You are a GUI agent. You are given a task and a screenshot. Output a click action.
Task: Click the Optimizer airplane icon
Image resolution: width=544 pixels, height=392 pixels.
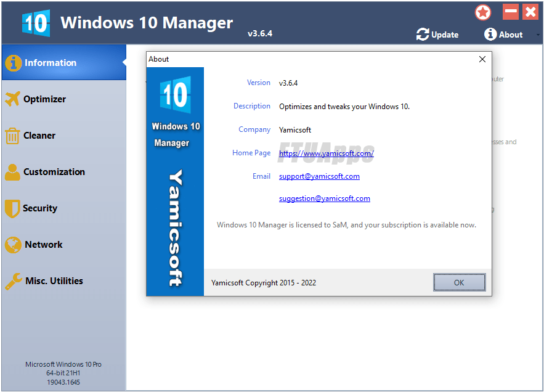[x=12, y=99]
